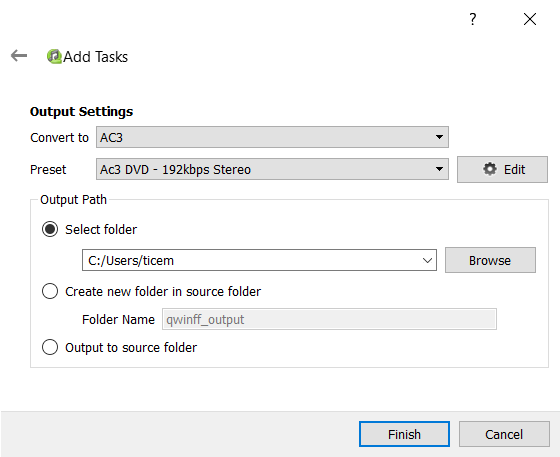Screen dimensions: 560x457
Task: Choose 'Create new folder in source folder'
Action: coord(50,291)
